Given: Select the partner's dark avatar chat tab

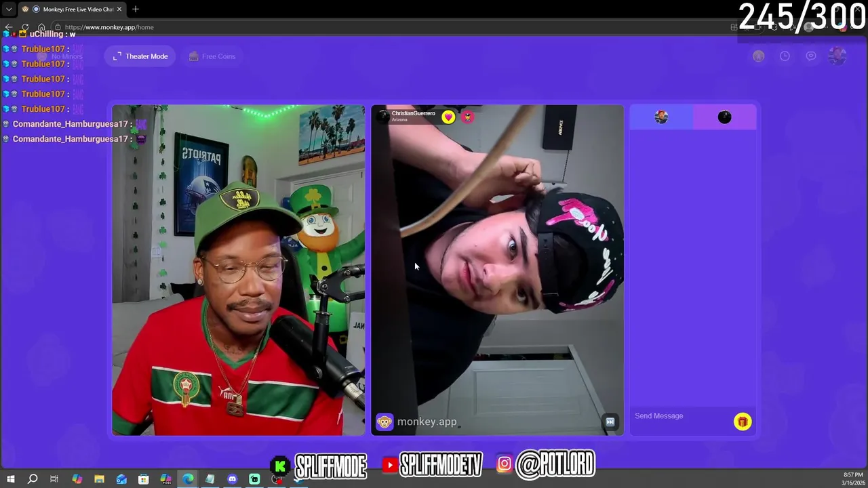Looking at the screenshot, I should click(x=724, y=117).
